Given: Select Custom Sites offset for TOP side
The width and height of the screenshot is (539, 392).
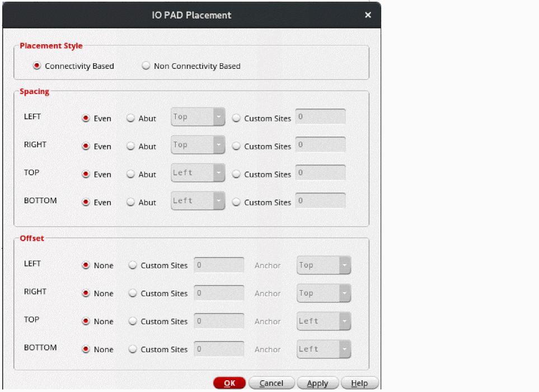Looking at the screenshot, I should [x=133, y=321].
